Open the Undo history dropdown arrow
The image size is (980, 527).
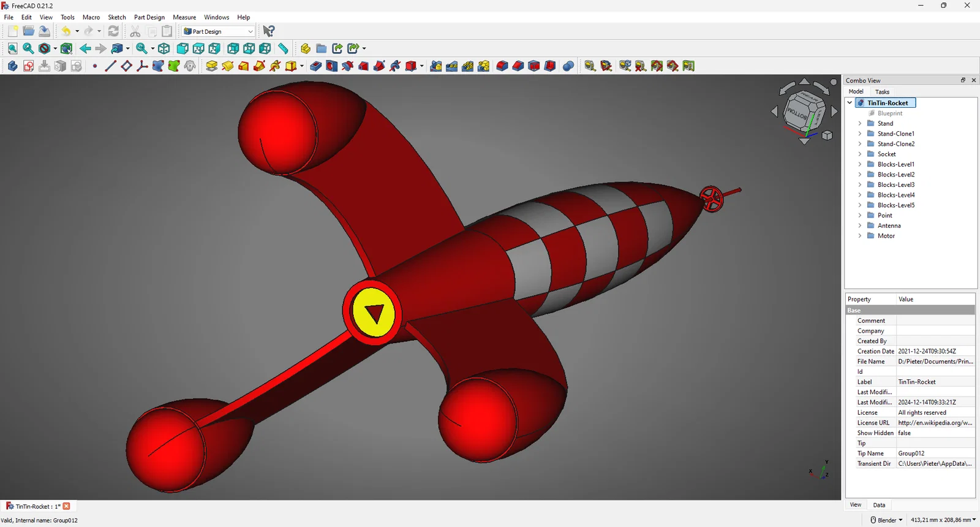(77, 31)
